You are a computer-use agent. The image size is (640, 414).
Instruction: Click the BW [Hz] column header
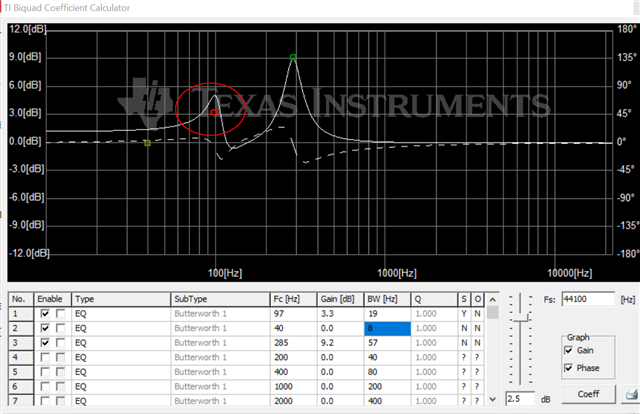(x=387, y=299)
